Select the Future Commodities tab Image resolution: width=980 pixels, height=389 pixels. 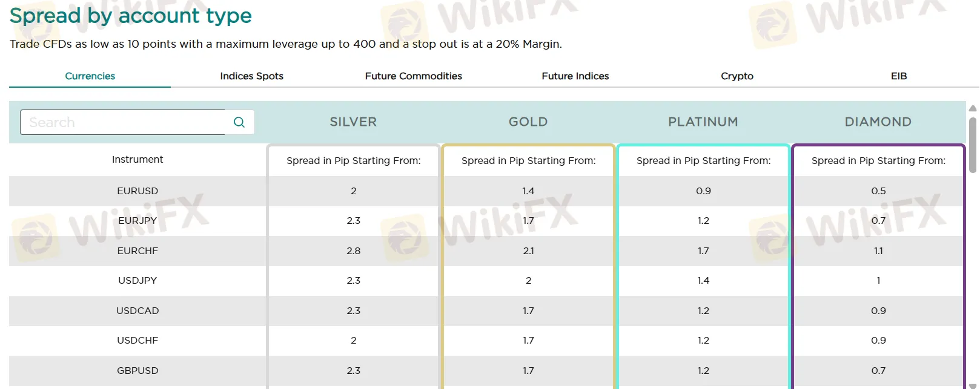tap(414, 76)
